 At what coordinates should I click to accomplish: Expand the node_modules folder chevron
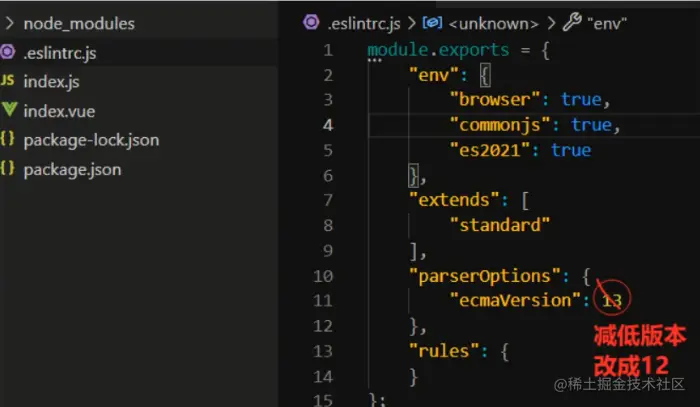click(x=9, y=23)
